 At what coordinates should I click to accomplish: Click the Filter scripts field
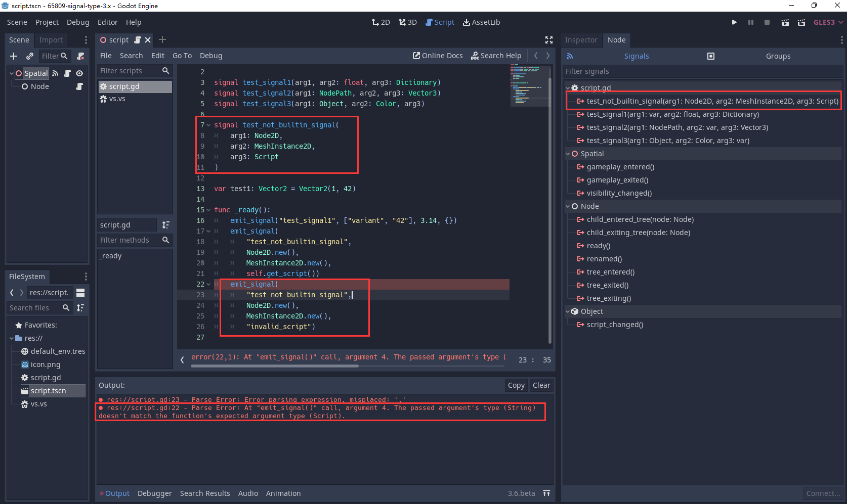135,71
